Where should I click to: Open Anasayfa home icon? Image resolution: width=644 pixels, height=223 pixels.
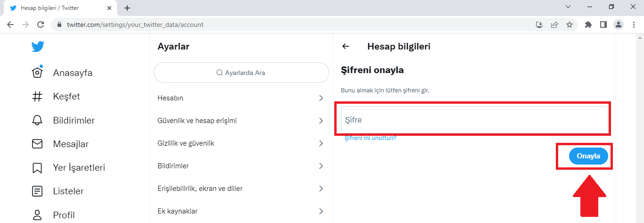(37, 73)
